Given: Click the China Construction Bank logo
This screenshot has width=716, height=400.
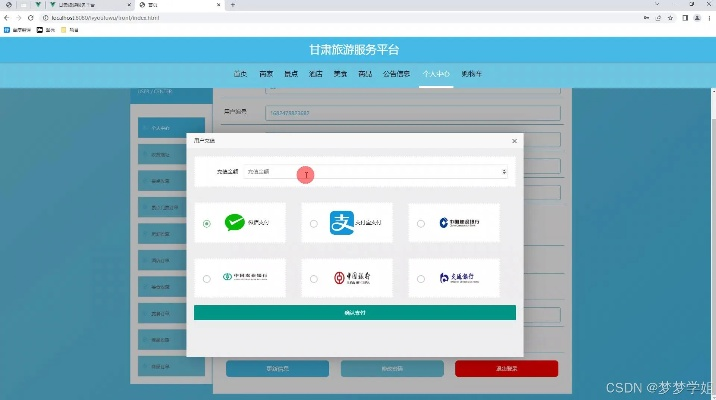Looking at the screenshot, I should pos(459,222).
